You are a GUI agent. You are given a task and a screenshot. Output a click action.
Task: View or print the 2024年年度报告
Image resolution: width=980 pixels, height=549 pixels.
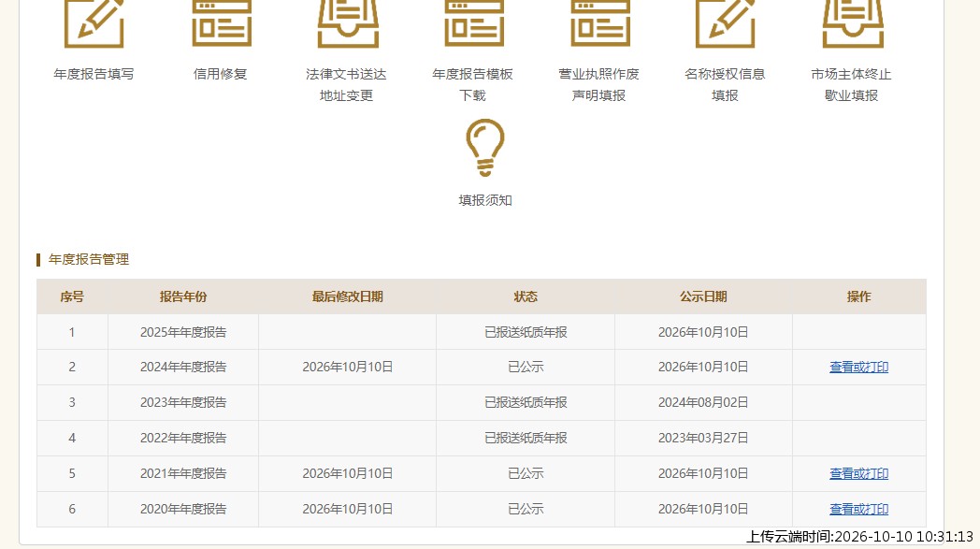pyautogui.click(x=858, y=367)
